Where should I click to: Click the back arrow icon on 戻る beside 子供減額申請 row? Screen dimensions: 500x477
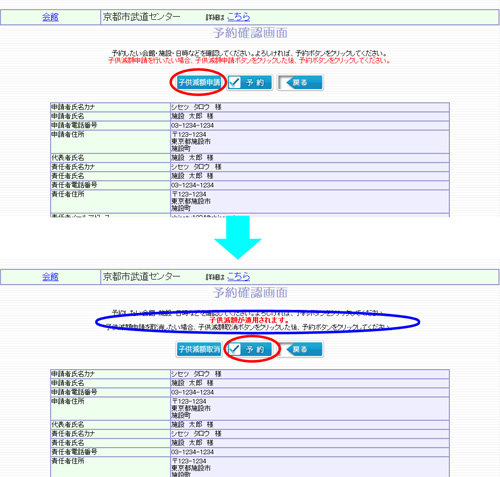pyautogui.click(x=289, y=82)
